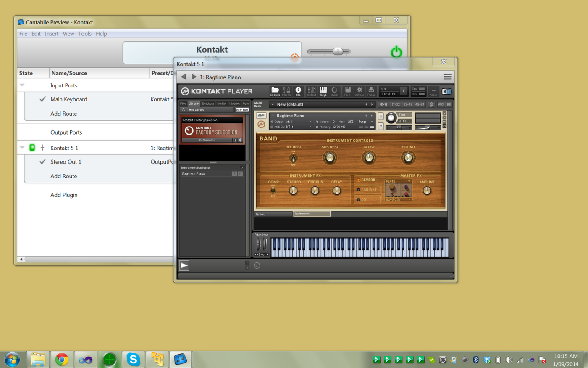Click the volume speaker tray icon
Image resolution: width=588 pixels, height=368 pixels.
coord(509,360)
